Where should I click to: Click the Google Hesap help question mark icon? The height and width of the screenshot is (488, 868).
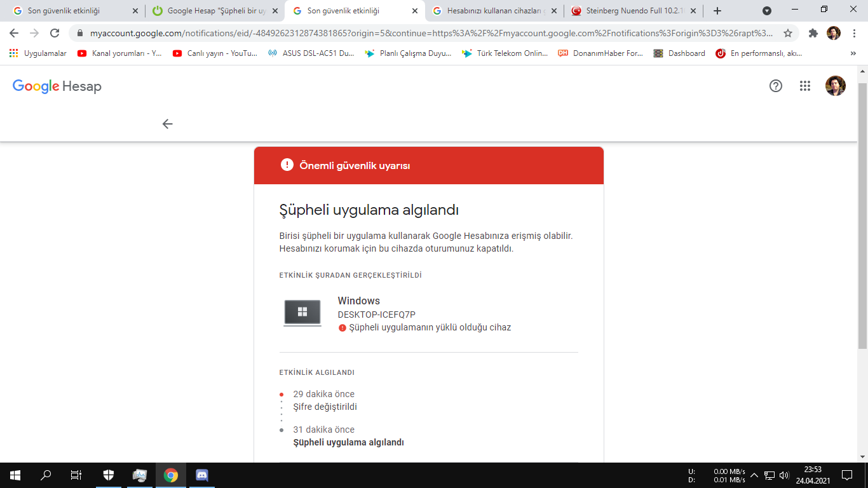[x=775, y=86]
